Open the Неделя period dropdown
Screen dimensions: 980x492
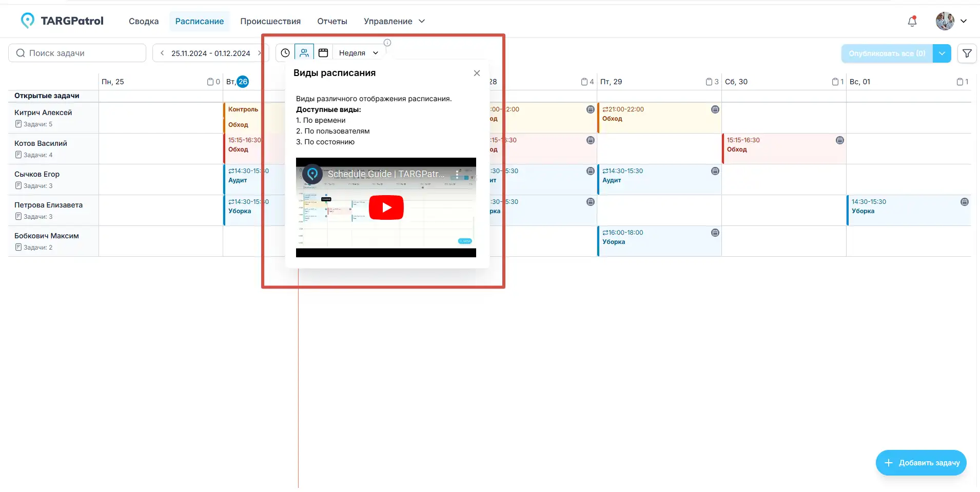(x=359, y=53)
